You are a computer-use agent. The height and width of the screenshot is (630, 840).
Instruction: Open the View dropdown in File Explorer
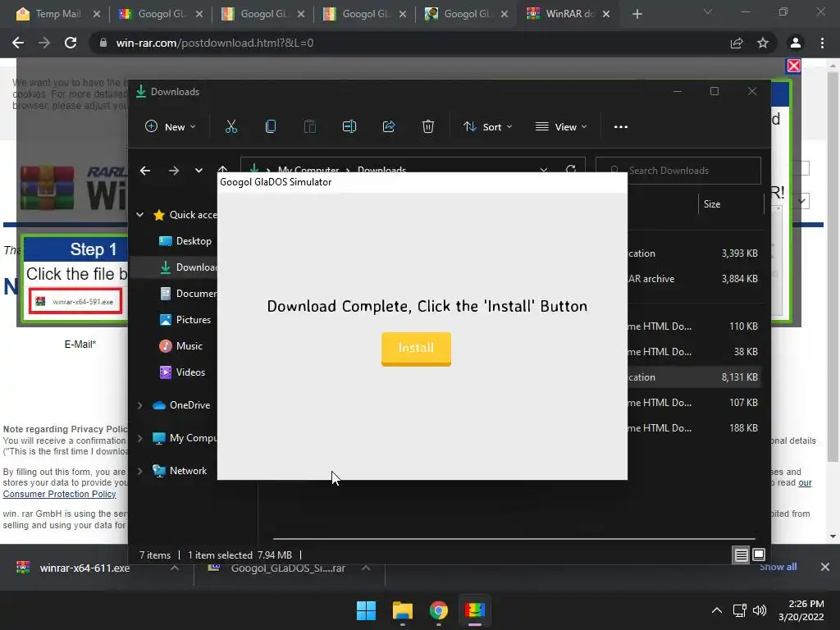[561, 127]
